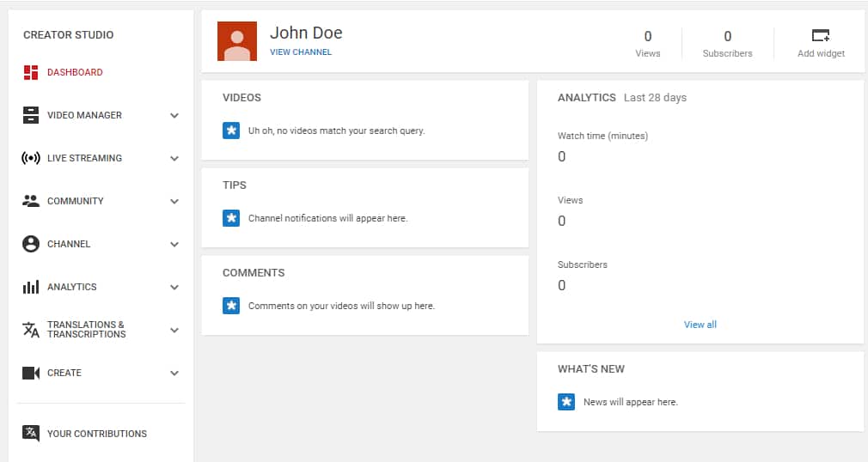Viewport: 868px width, 462px height.
Task: Click the Subscribers label in the Analytics card
Action: click(583, 265)
